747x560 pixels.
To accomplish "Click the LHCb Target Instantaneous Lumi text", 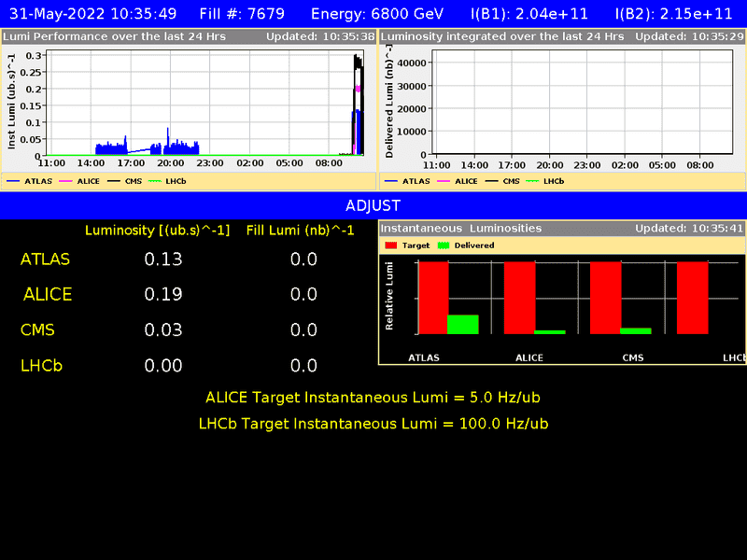I will (x=373, y=424).
